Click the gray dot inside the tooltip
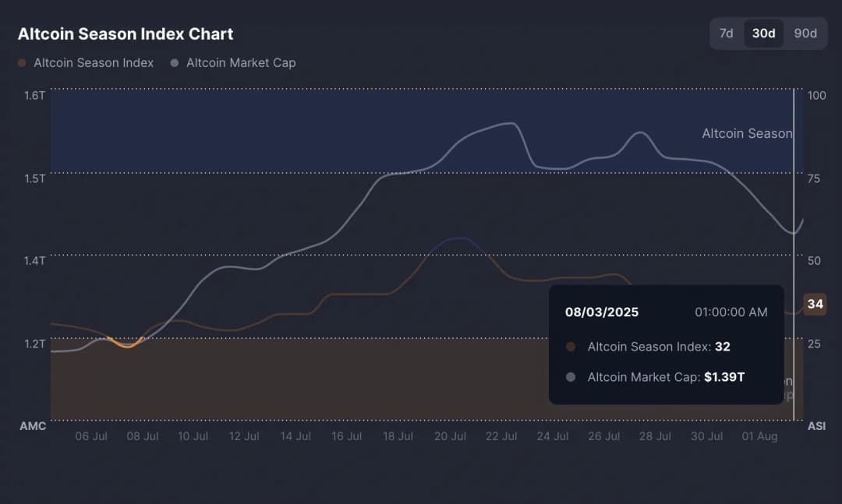 pyautogui.click(x=571, y=377)
